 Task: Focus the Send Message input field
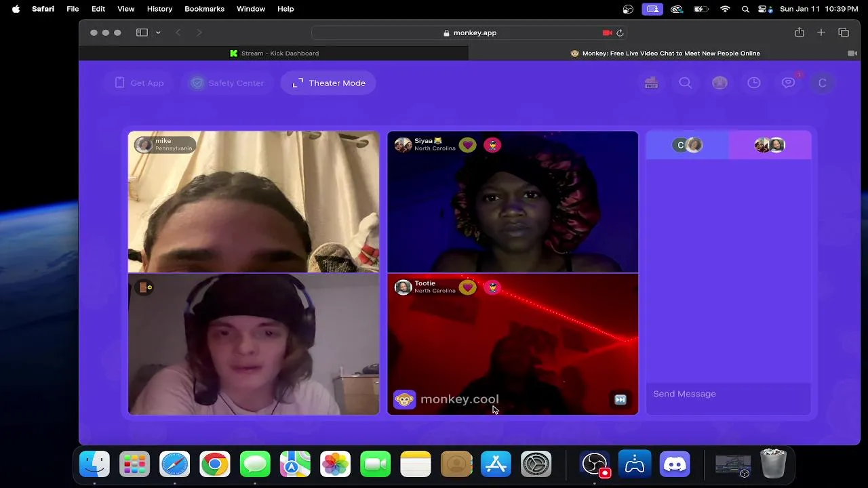(728, 394)
